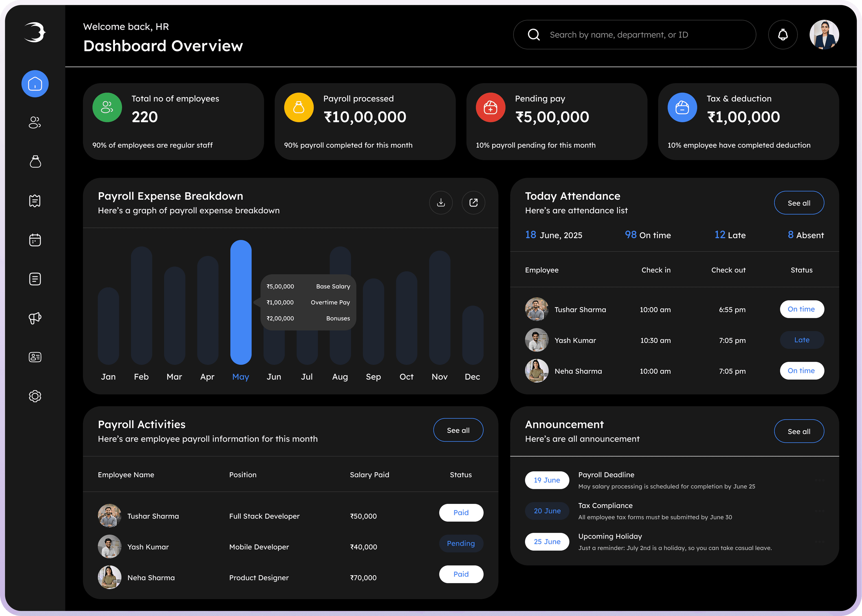Image resolution: width=862 pixels, height=616 pixels.
Task: Open the Announcements megaphone sidebar icon
Action: [x=35, y=318]
